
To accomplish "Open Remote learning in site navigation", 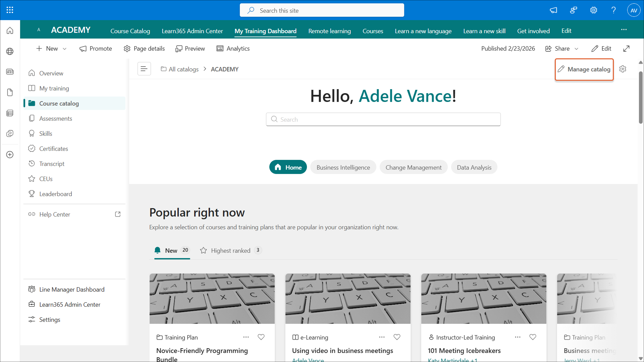I will coord(329,31).
